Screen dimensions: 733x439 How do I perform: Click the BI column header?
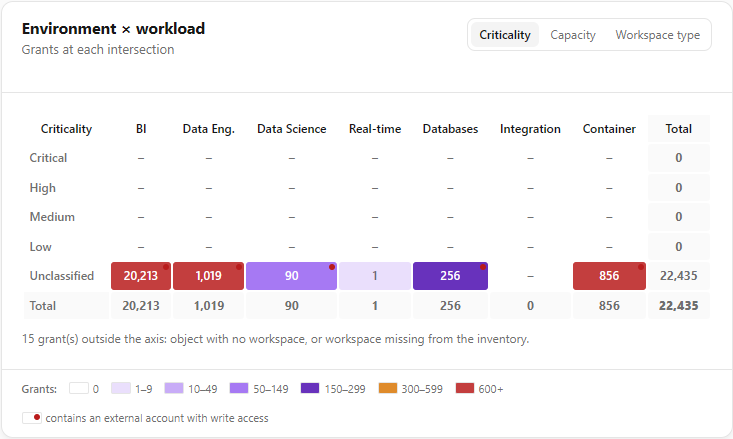pyautogui.click(x=141, y=129)
